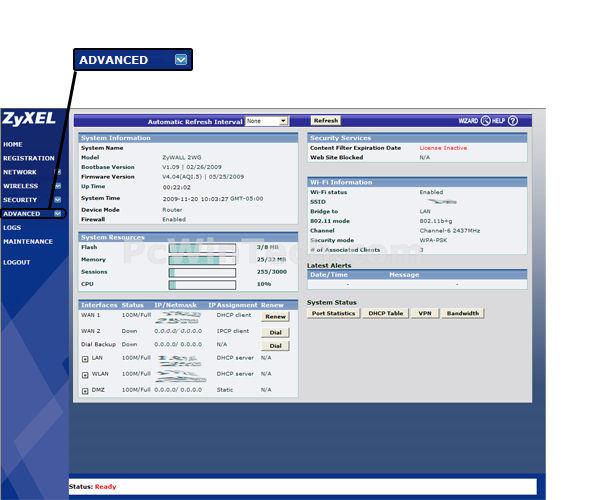
Task: Go to the HOME menu item
Action: coord(13,145)
